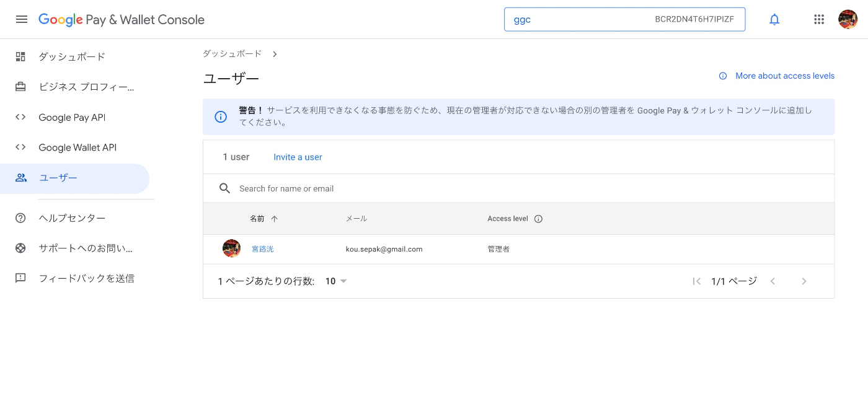Click the send feedback icon
868x404 pixels.
pyautogui.click(x=20, y=278)
